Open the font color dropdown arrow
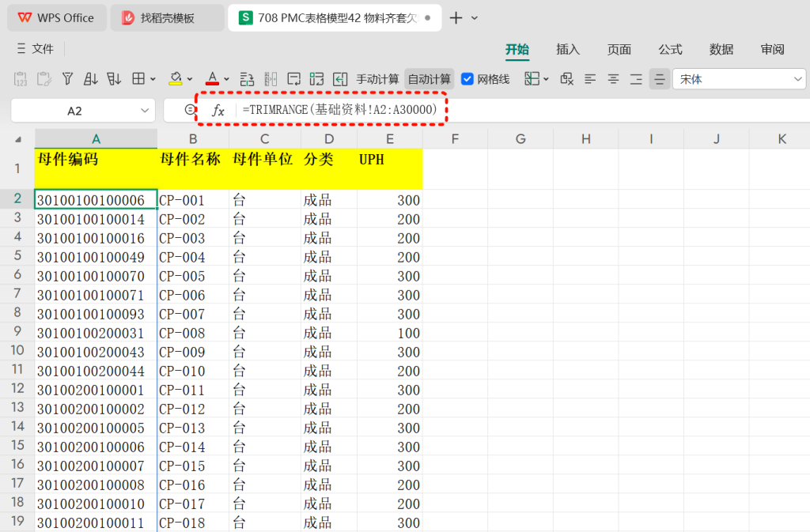 pyautogui.click(x=226, y=80)
